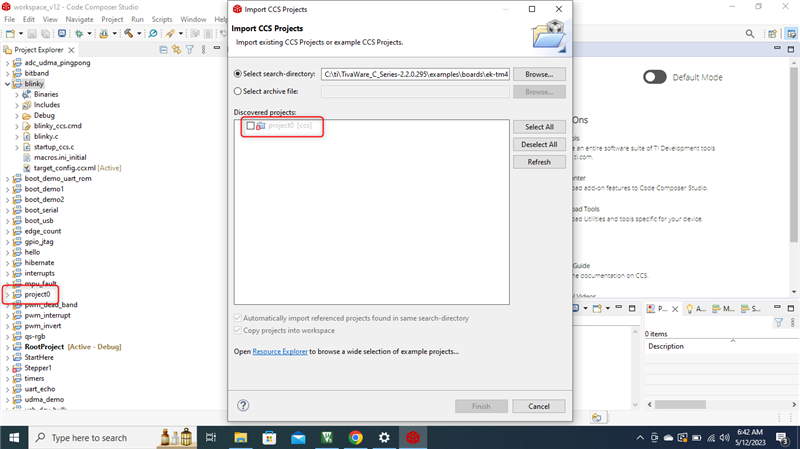Click the rocket wand toolbar icon
This screenshot has width=800, height=449.
click(x=170, y=34)
